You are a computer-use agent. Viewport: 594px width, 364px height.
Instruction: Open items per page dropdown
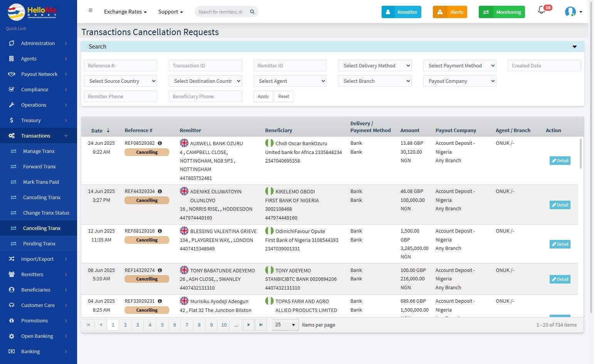click(285, 325)
